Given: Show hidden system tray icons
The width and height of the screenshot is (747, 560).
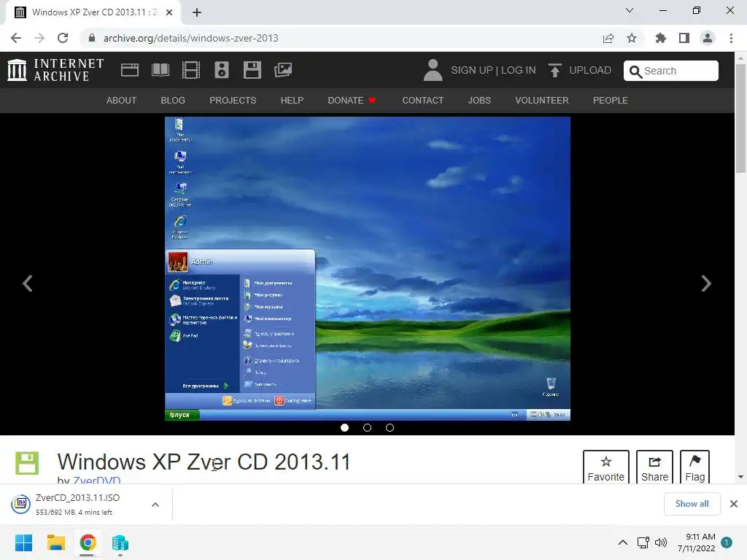Looking at the screenshot, I should 623,542.
